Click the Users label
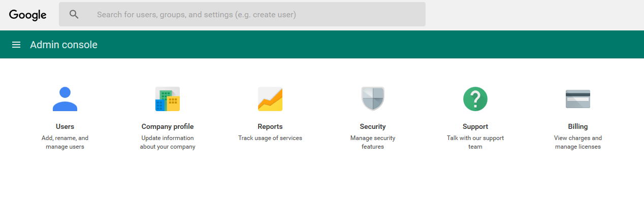This screenshot has height=207, width=644. (65, 126)
